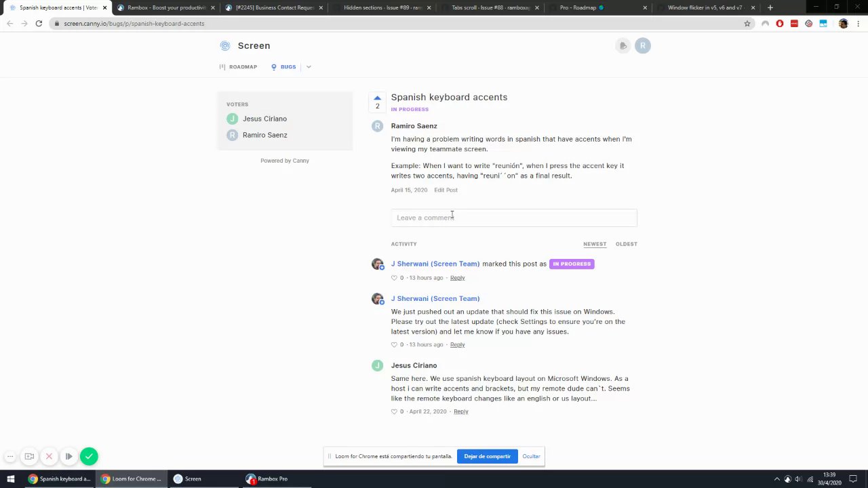Click the J Sherwani (Screen Team) name on status entry
This screenshot has height=488, width=868.
435,264
